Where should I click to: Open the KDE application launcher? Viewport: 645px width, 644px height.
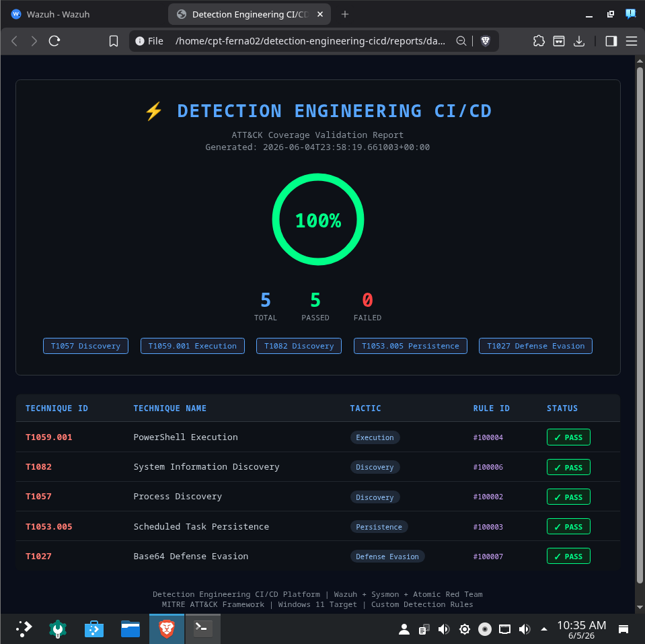click(x=24, y=629)
